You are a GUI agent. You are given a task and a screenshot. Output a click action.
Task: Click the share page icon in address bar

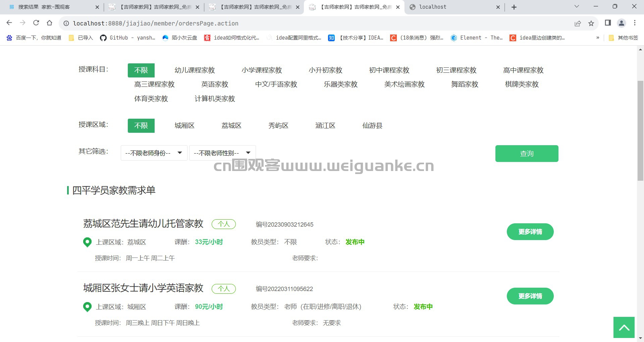(578, 23)
